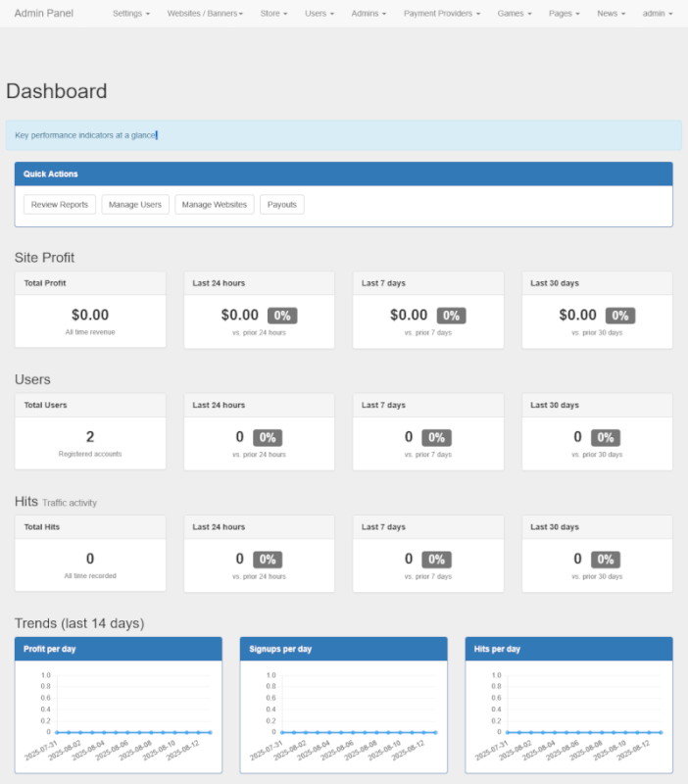688x784 pixels.
Task: Open the Users navbar dropdown
Action: pos(319,15)
